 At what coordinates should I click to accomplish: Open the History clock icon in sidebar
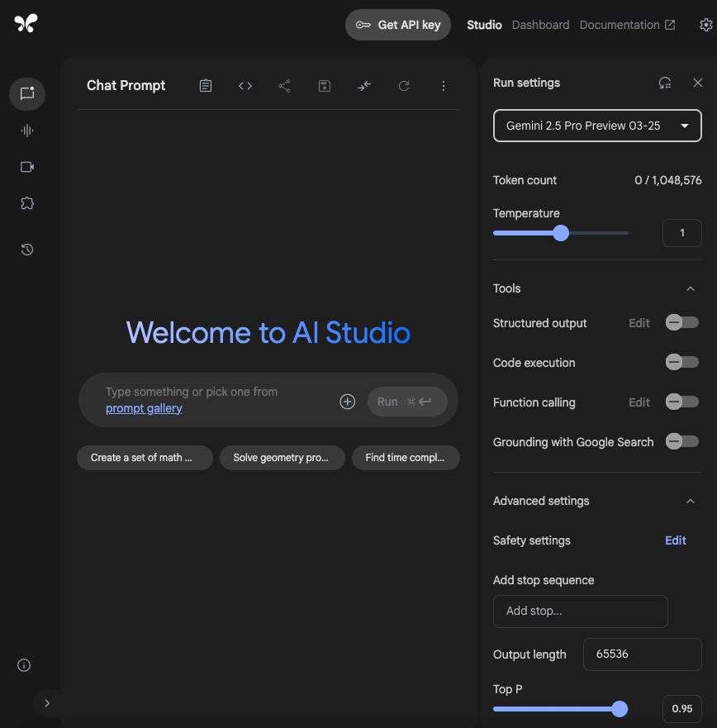(27, 250)
